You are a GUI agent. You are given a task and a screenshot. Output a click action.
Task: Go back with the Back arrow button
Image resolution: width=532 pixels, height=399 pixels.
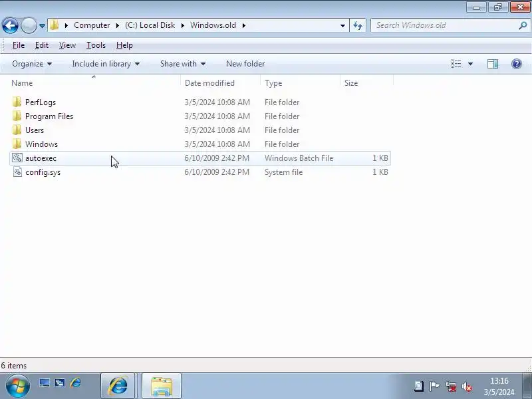(10, 25)
